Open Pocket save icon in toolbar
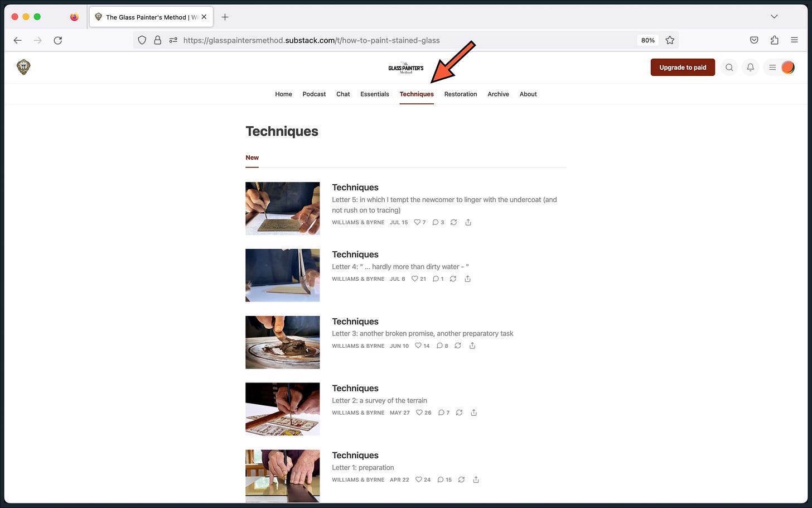The image size is (812, 508). pyautogui.click(x=754, y=40)
